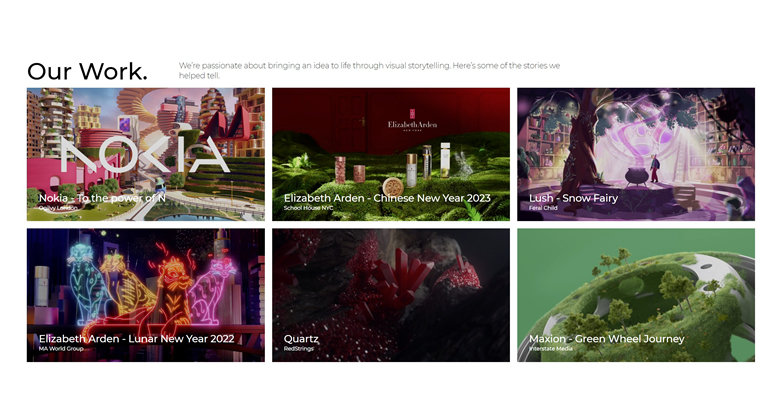Screen dimensions: 780x420
Task: Click the 'Our Work.' heading
Action: pos(88,71)
